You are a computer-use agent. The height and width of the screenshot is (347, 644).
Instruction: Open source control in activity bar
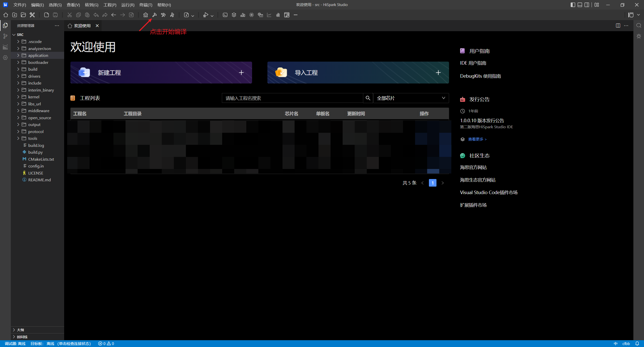tap(5, 36)
